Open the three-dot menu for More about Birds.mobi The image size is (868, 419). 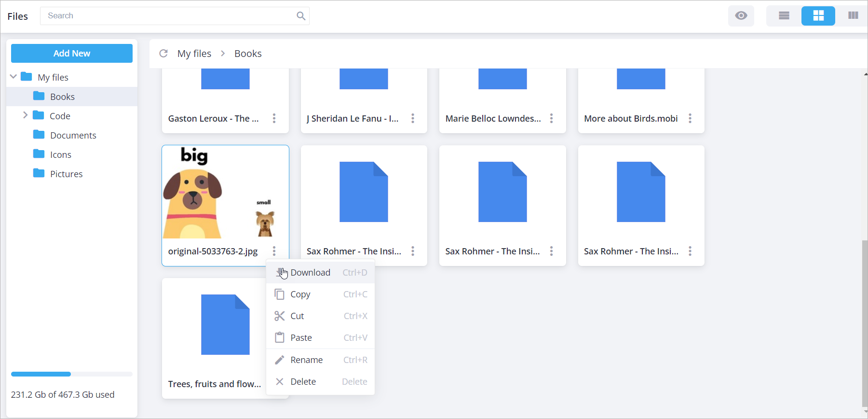coord(690,118)
